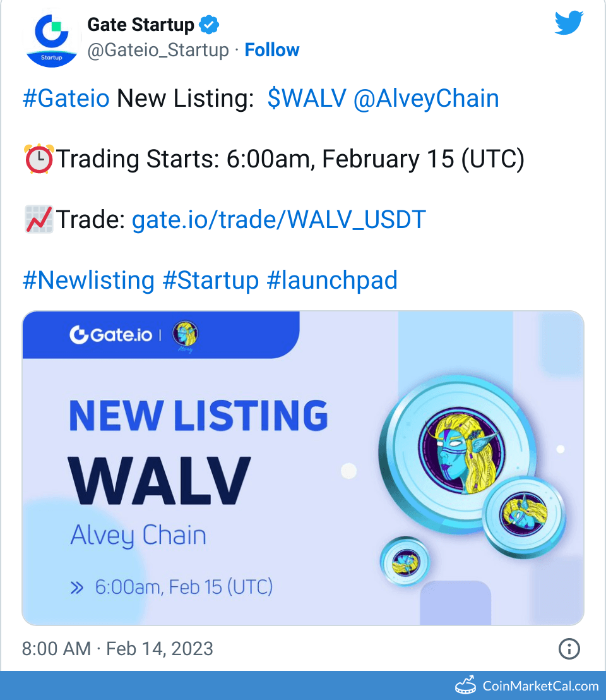Click the Gate Startup profile avatar
This screenshot has height=700, width=606.
click(x=54, y=38)
